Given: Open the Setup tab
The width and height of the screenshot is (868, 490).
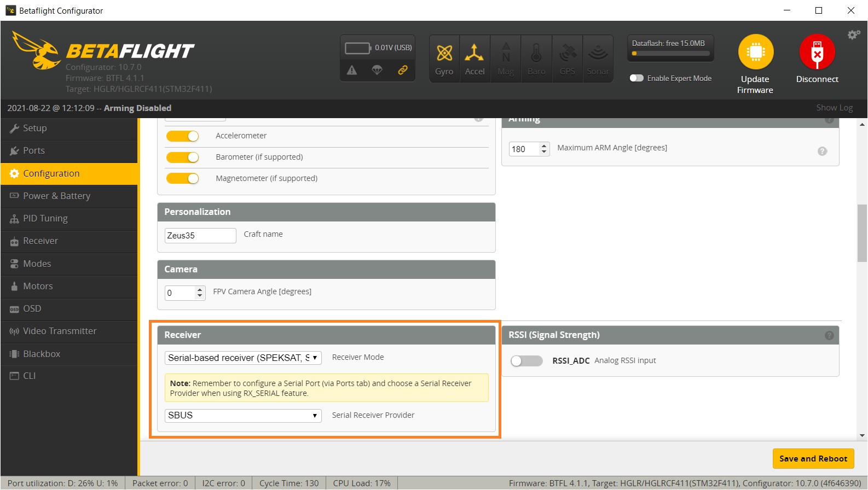Looking at the screenshot, I should click(69, 129).
